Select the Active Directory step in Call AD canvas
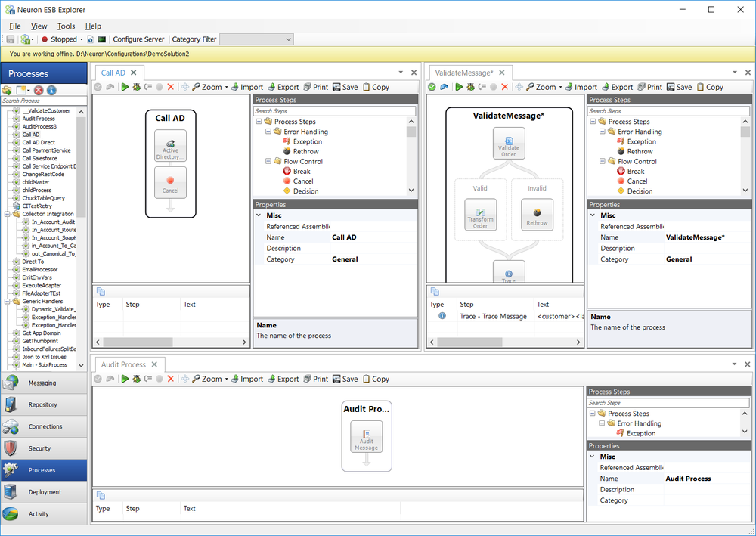Viewport: 756px width, 536px height. pyautogui.click(x=170, y=146)
